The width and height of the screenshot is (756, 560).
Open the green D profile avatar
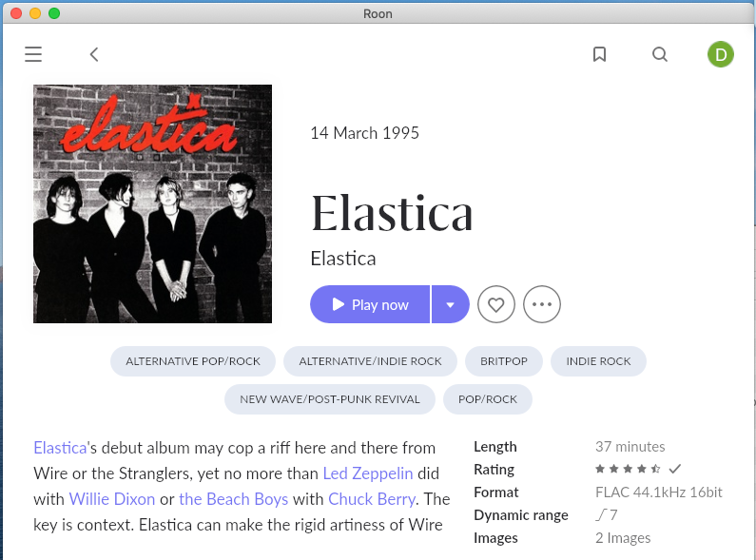pos(720,54)
